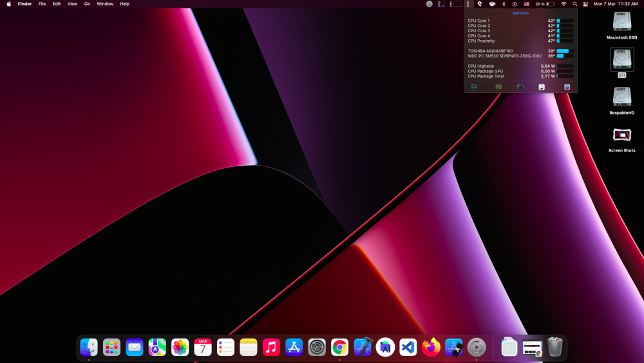Image resolution: width=644 pixels, height=363 pixels.
Task: Launch Android Studio from the Dock
Action: tap(385, 348)
